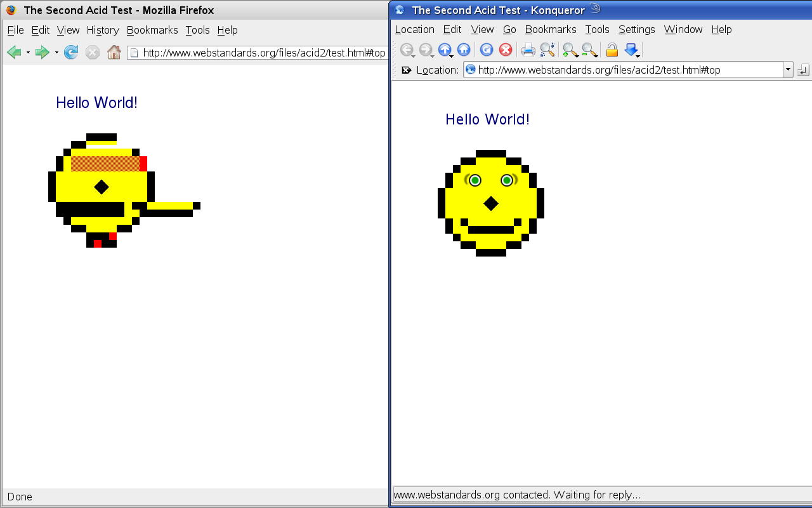Open the Konqueror Location menu
This screenshot has height=508, width=812.
point(415,29)
